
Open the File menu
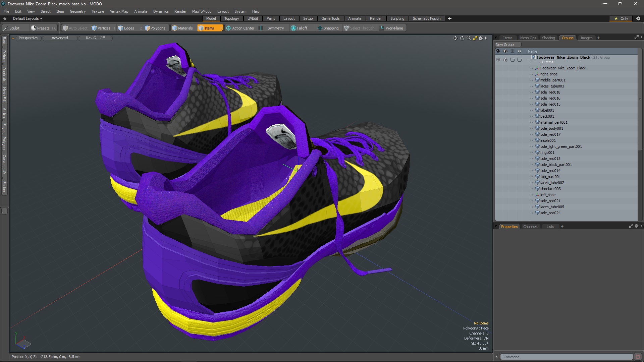pyautogui.click(x=6, y=11)
